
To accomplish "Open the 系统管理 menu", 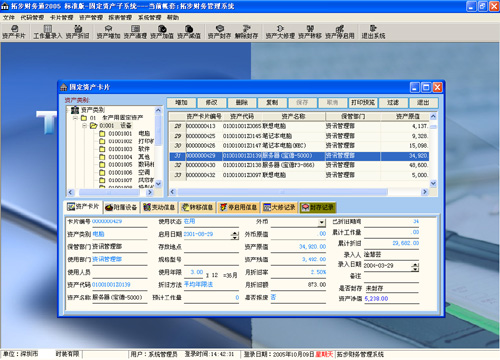I will 149,17.
